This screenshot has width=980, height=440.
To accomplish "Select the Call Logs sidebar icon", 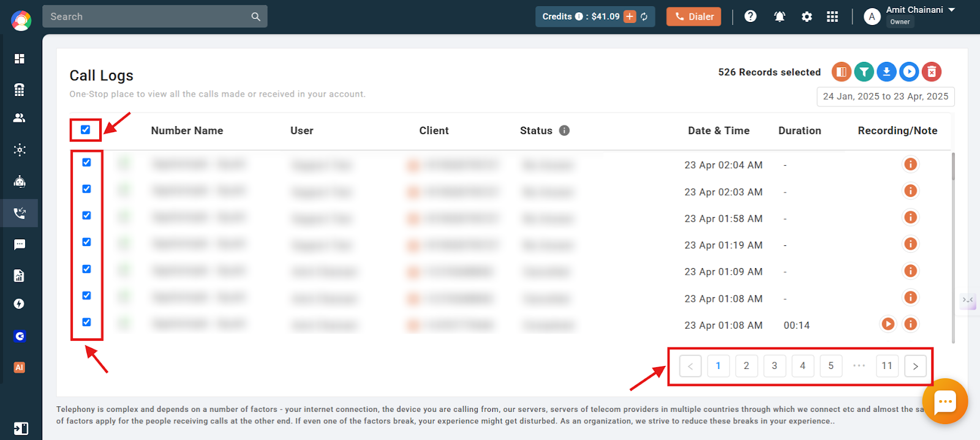I will tap(20, 213).
